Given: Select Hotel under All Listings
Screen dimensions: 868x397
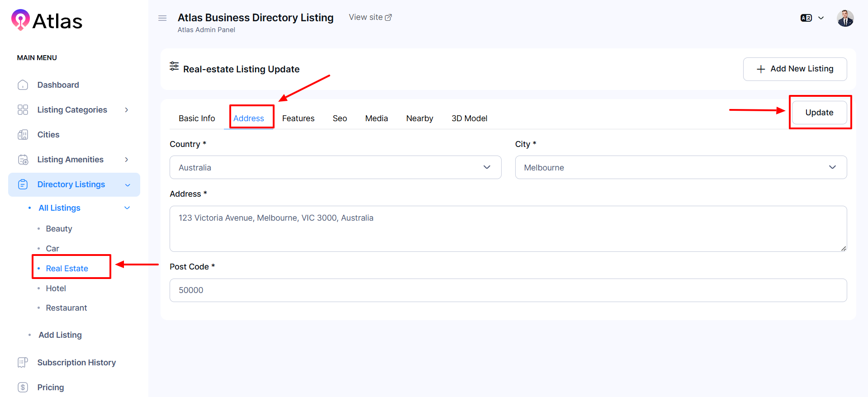Looking at the screenshot, I should pos(56,288).
